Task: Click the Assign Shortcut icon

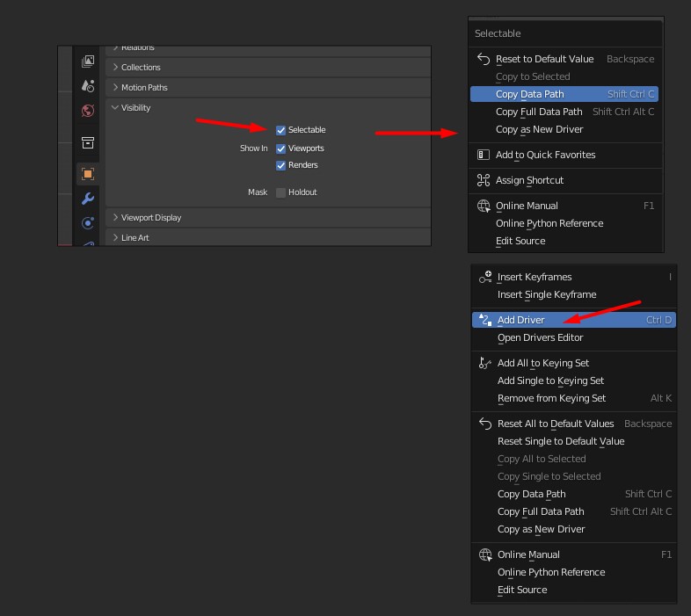Action: [x=484, y=180]
